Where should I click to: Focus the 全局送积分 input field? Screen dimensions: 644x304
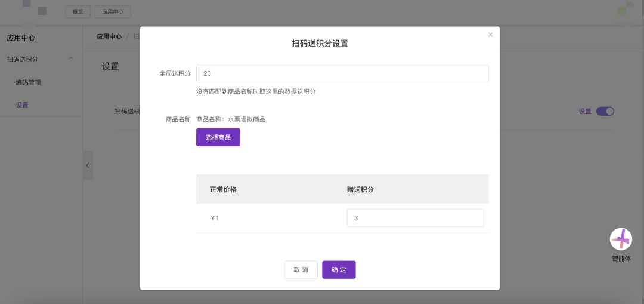tap(342, 73)
